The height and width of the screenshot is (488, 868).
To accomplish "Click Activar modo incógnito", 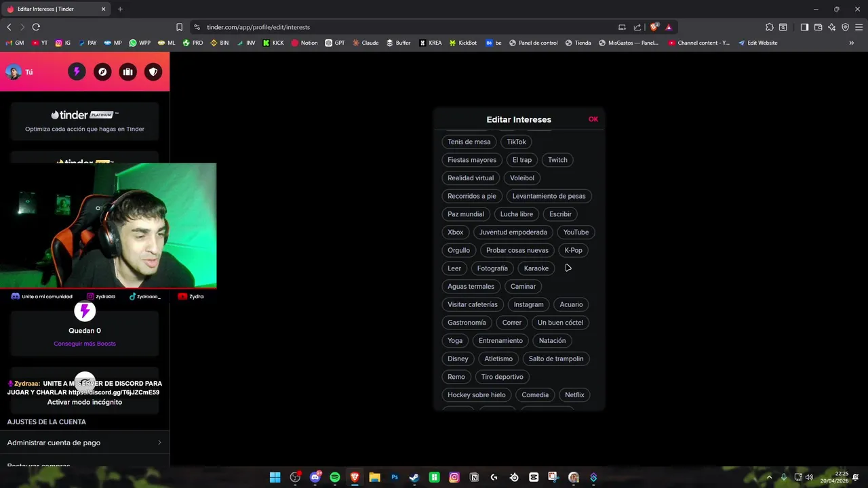I will point(85,402).
